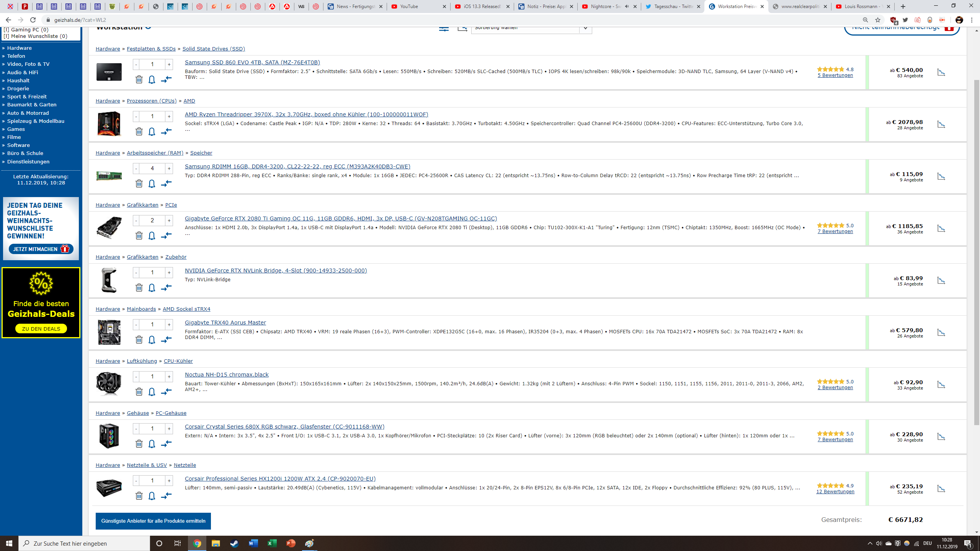Image resolution: width=980 pixels, height=551 pixels.
Task: Click compare arrows icon for Samsung RDIMM
Action: click(x=166, y=184)
